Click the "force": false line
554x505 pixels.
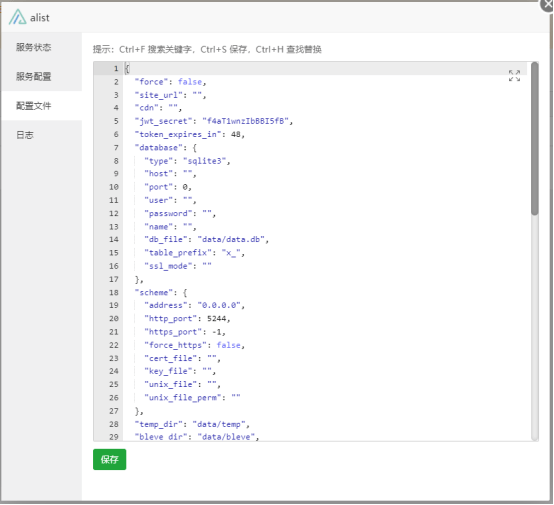(x=170, y=82)
